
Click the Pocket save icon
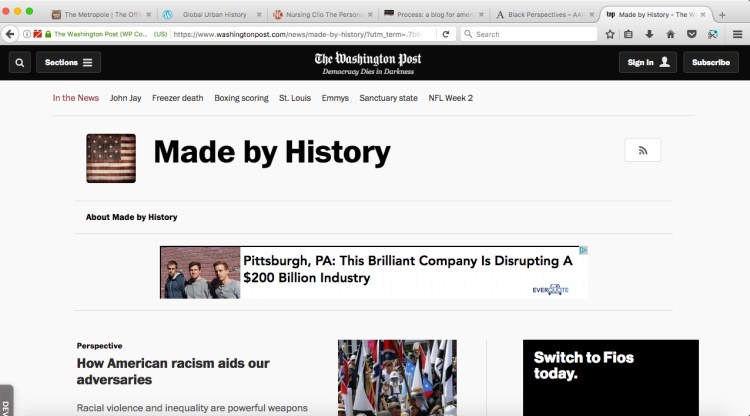(x=691, y=34)
